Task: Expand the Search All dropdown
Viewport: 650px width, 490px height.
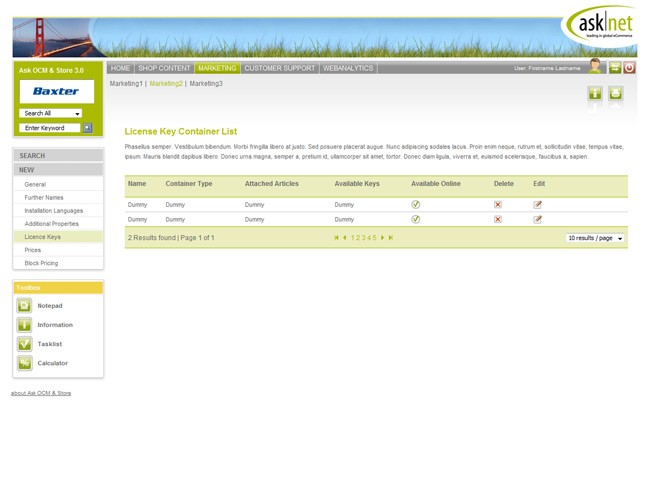Action: coord(77,114)
